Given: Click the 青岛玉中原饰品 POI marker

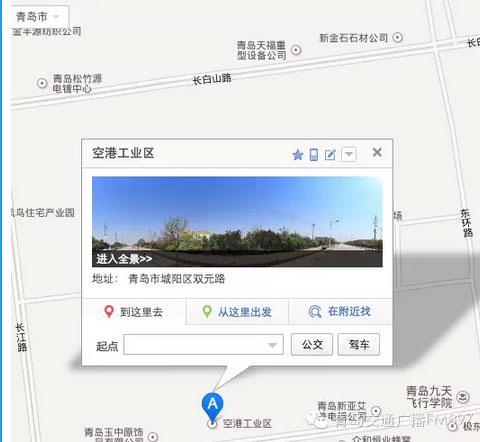Looking at the screenshot, I should (153, 437).
